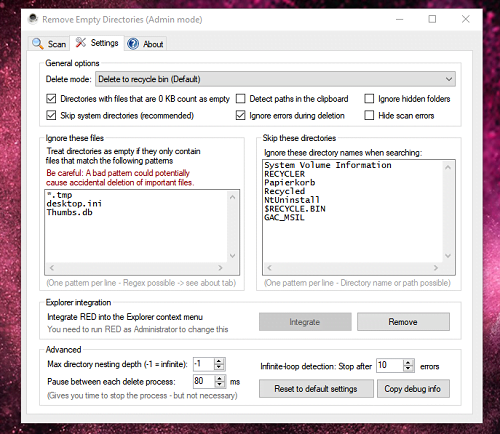
Task: Decrease pause between deletes with down arrow
Action: (x=219, y=384)
